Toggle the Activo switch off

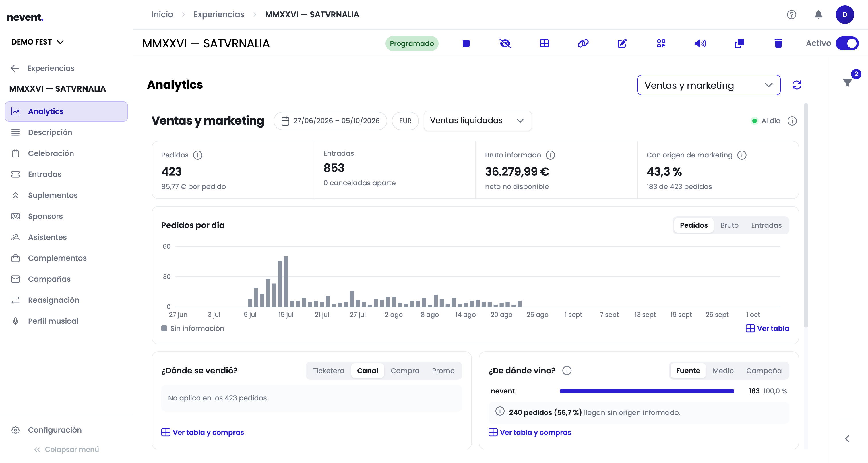click(x=847, y=43)
